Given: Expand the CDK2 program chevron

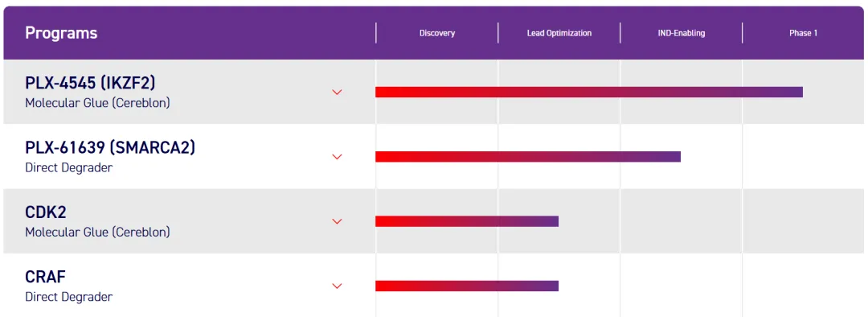Looking at the screenshot, I should pos(337,222).
